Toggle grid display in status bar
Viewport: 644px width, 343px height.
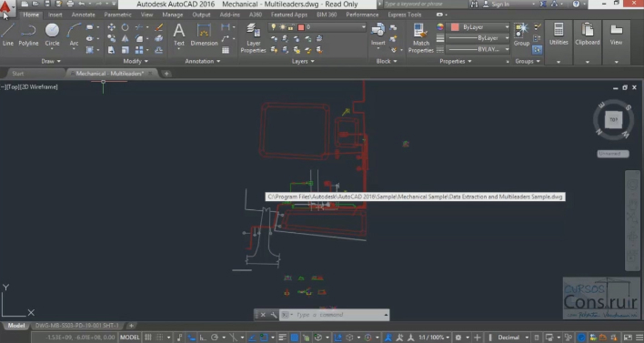(148, 338)
